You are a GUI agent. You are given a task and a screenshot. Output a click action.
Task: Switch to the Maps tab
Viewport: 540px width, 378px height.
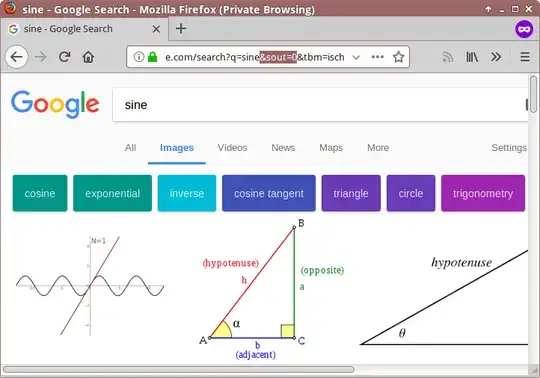pos(331,148)
